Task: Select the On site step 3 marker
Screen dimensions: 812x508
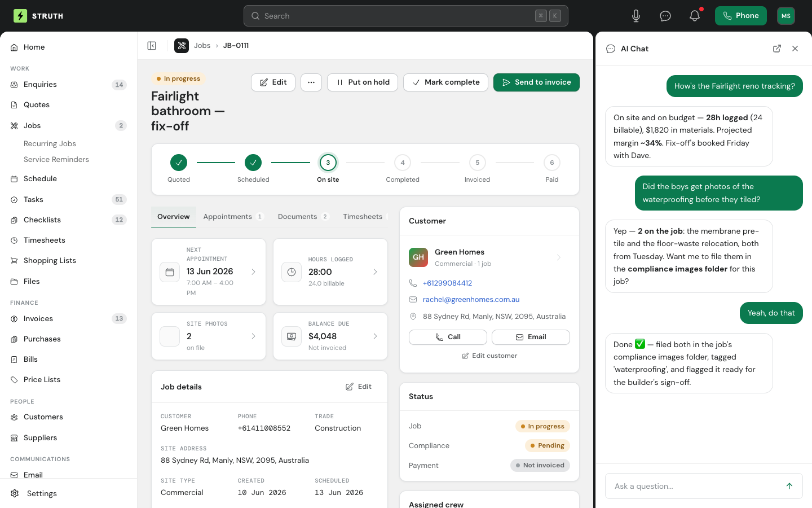Action: tap(328, 163)
